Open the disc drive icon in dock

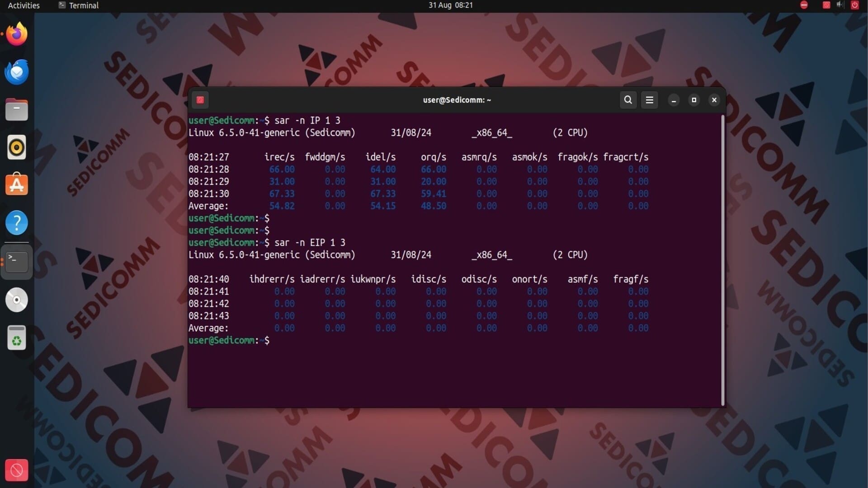click(17, 300)
